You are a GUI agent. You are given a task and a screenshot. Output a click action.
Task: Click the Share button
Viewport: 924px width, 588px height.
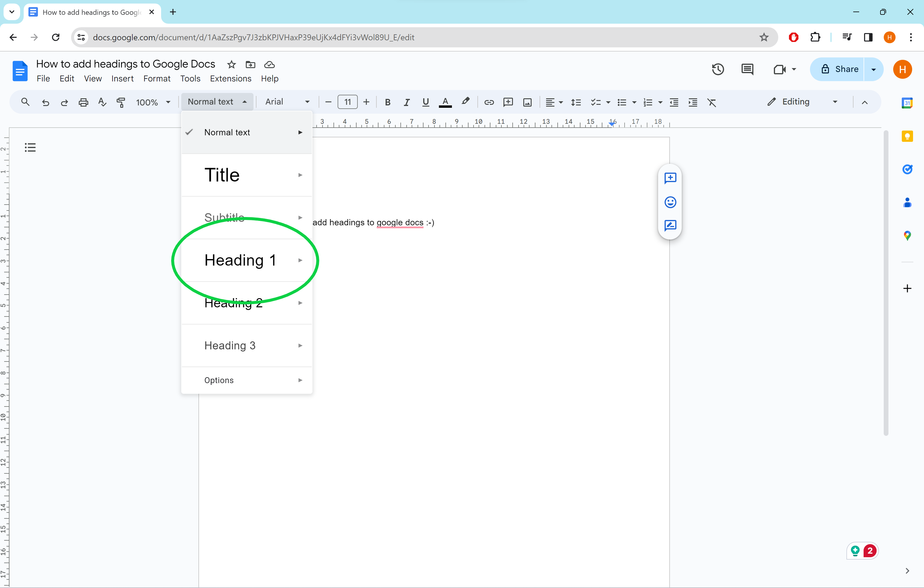coord(843,69)
